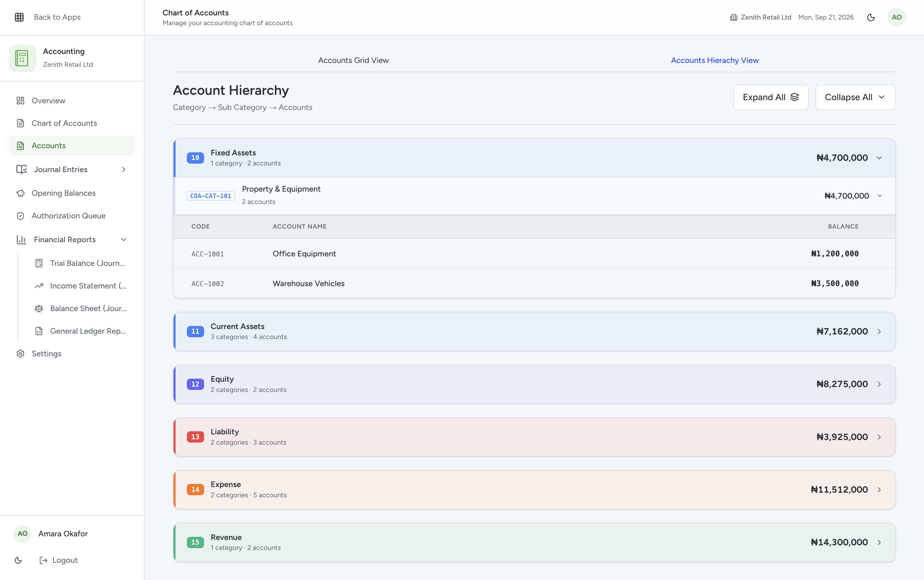The width and height of the screenshot is (924, 580).
Task: Collapse the Fixed Assets group chevron
Action: (x=879, y=158)
